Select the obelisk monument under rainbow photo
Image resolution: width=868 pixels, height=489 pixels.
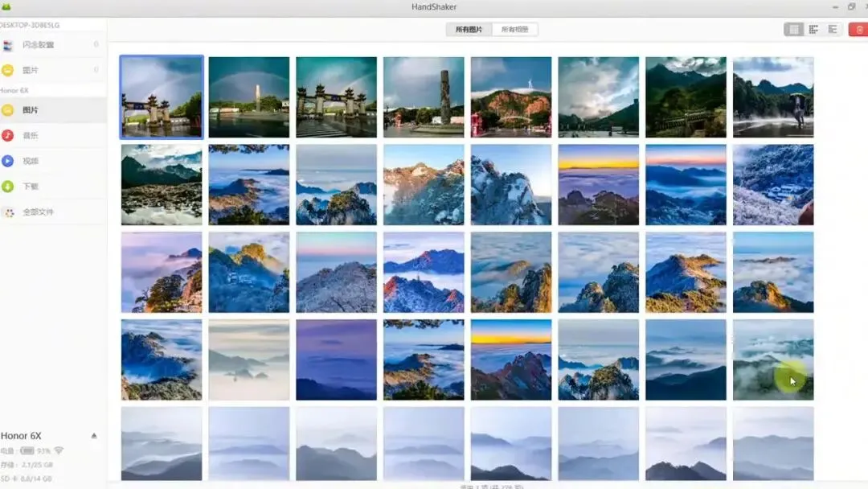249,97
